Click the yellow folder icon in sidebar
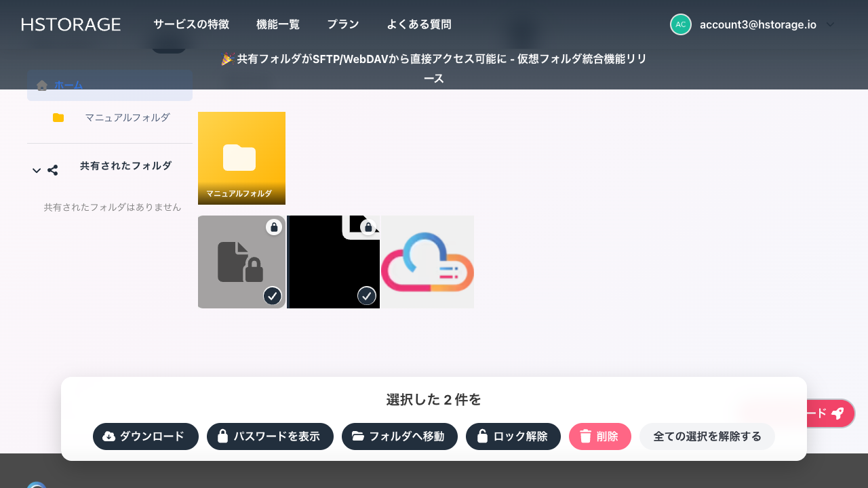This screenshot has height=488, width=868. 58,118
